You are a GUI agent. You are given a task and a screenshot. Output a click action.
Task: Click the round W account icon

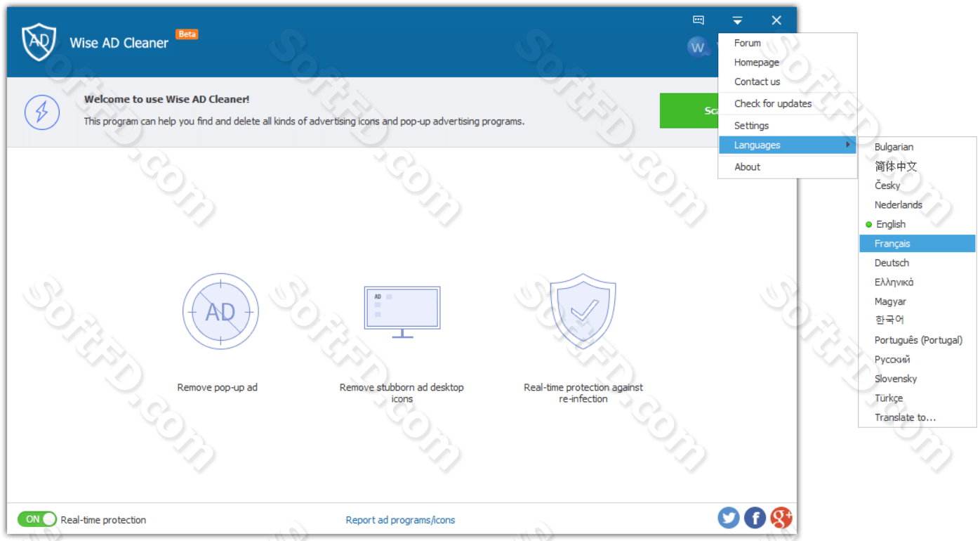[698, 47]
